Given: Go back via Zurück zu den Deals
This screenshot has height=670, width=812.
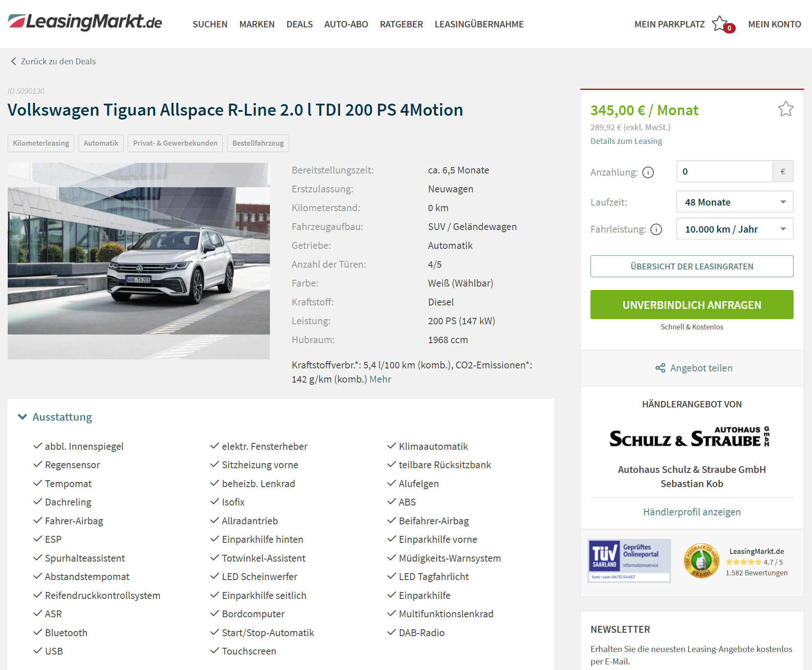Looking at the screenshot, I should tap(58, 61).
